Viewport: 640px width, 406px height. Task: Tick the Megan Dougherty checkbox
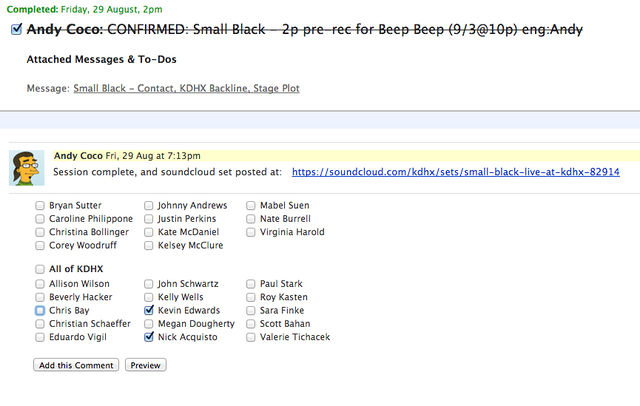(x=149, y=324)
